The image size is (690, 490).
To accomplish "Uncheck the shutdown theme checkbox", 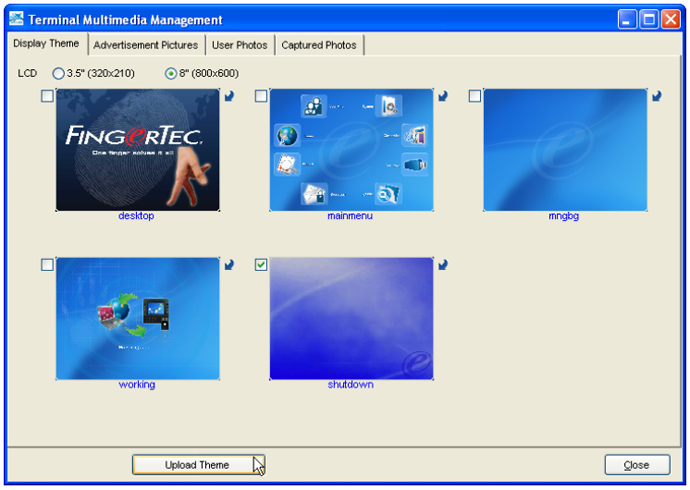I will pos(261,265).
